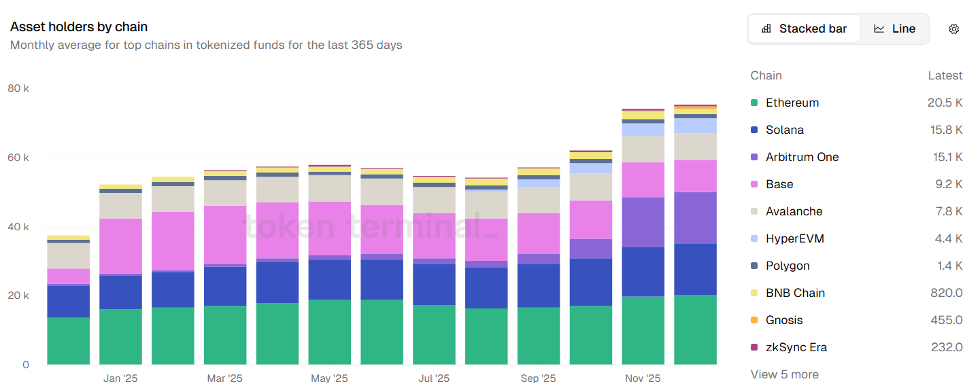Click the Base pink color dot
This screenshot has height=392, width=980.
(x=754, y=184)
